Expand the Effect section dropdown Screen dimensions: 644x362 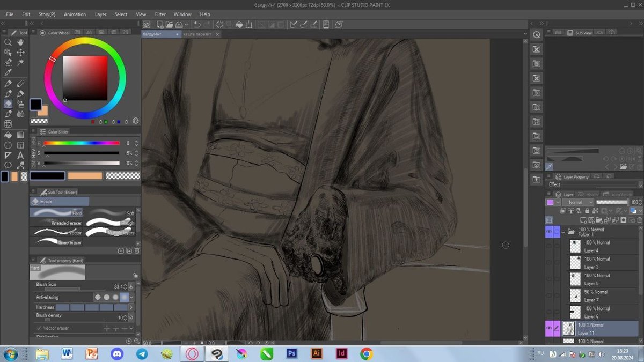click(x=640, y=184)
